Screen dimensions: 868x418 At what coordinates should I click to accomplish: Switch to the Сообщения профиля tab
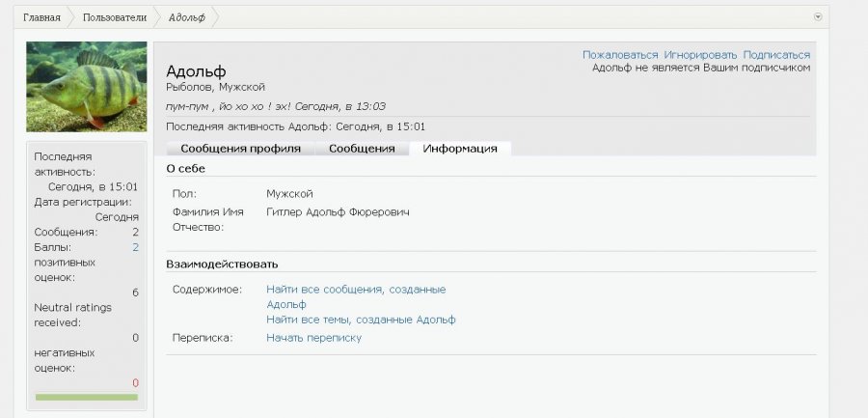[x=240, y=149]
